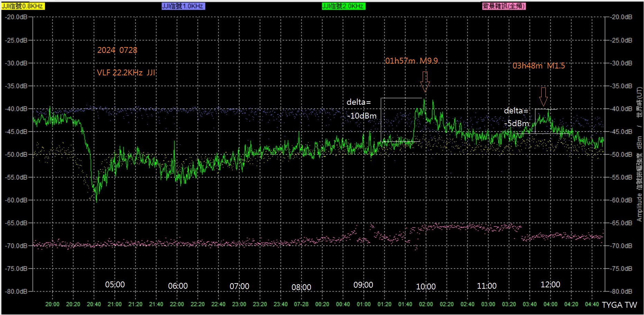644x315 pixels.
Task: Select the pink 背景雜訊(全頻) legend label
Action: (x=504, y=6)
